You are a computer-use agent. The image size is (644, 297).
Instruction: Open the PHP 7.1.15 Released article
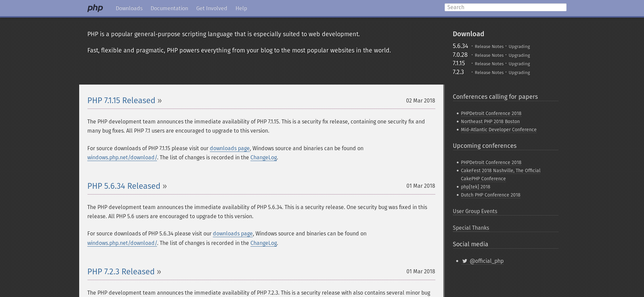click(x=121, y=100)
